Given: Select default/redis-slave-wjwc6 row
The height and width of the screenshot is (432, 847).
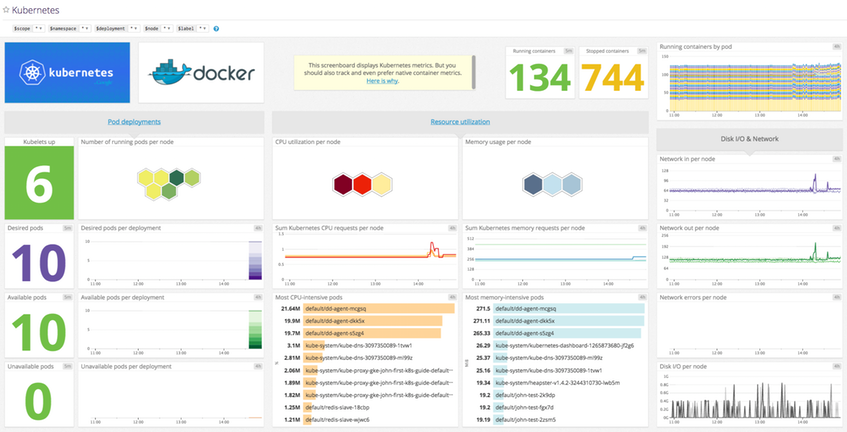Looking at the screenshot, I should [367, 420].
